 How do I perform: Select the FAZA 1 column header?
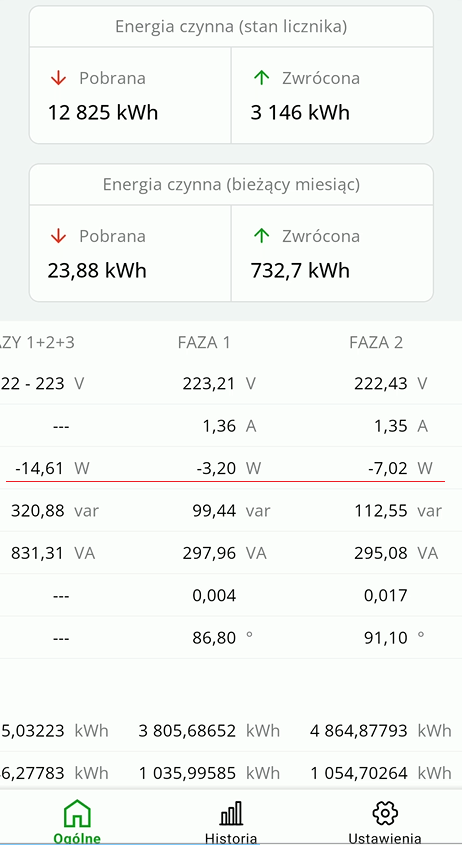(x=204, y=343)
